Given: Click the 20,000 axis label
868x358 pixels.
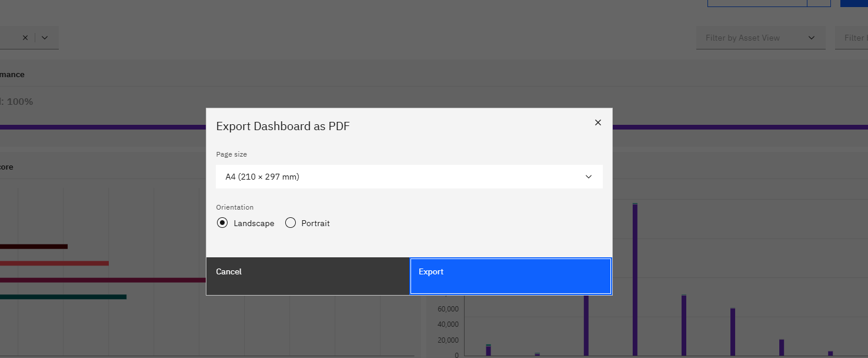Looking at the screenshot, I should [448, 340].
